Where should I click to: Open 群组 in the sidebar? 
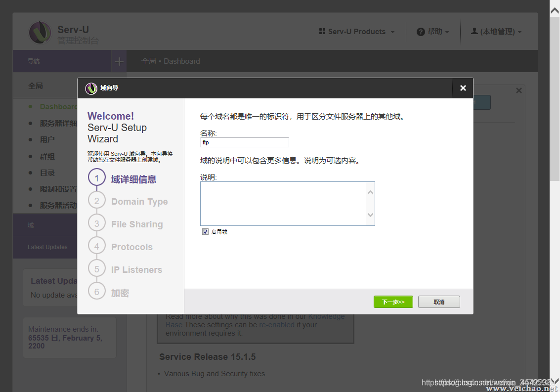(x=47, y=157)
